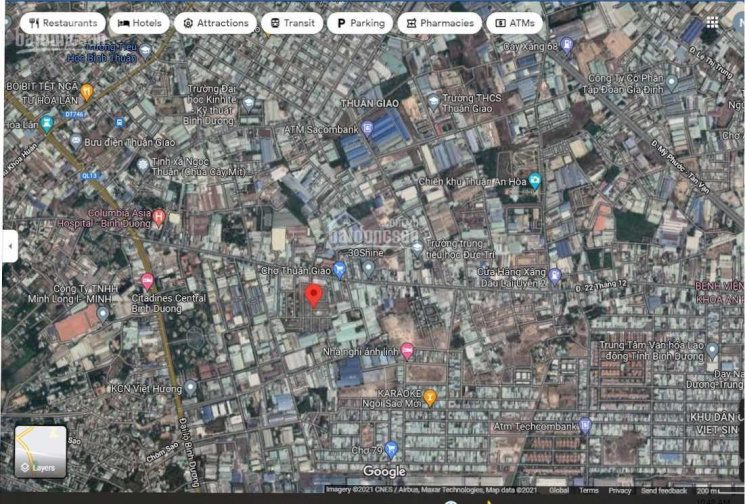
Task: Filter map by Parking
Action: (359, 23)
